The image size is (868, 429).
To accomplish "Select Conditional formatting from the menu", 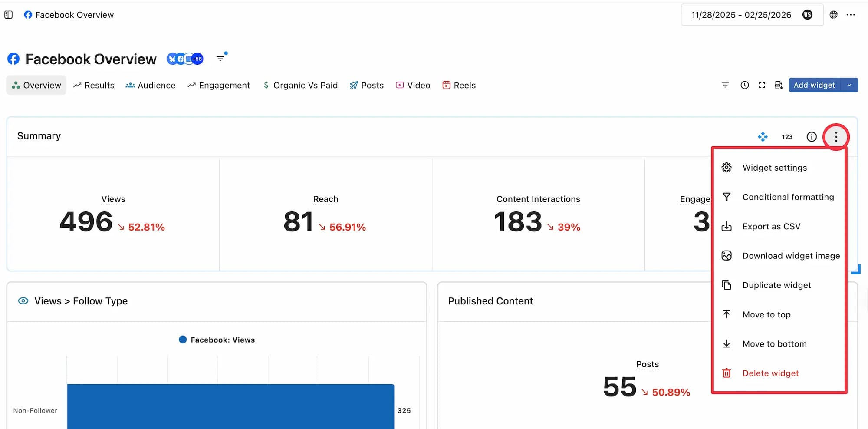I will click(x=788, y=197).
